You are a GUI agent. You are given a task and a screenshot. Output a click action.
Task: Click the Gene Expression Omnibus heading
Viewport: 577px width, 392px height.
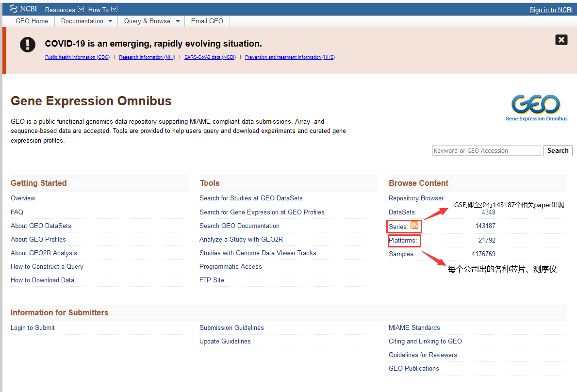point(91,101)
